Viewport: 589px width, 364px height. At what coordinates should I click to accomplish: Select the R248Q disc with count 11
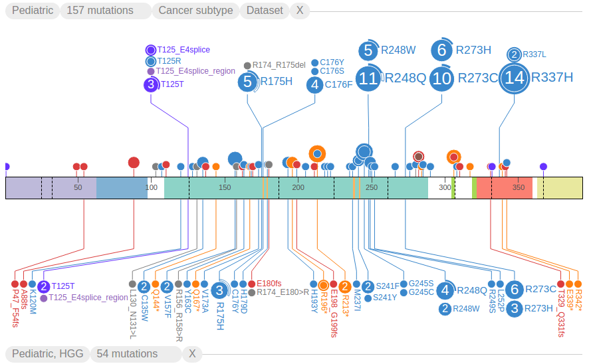pyautogui.click(x=368, y=78)
